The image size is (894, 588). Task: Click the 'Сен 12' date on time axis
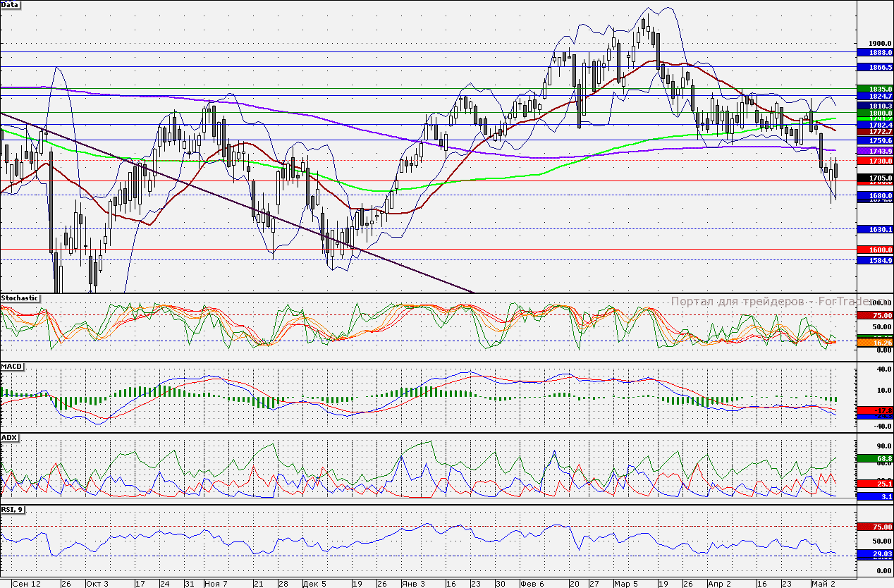click(27, 584)
